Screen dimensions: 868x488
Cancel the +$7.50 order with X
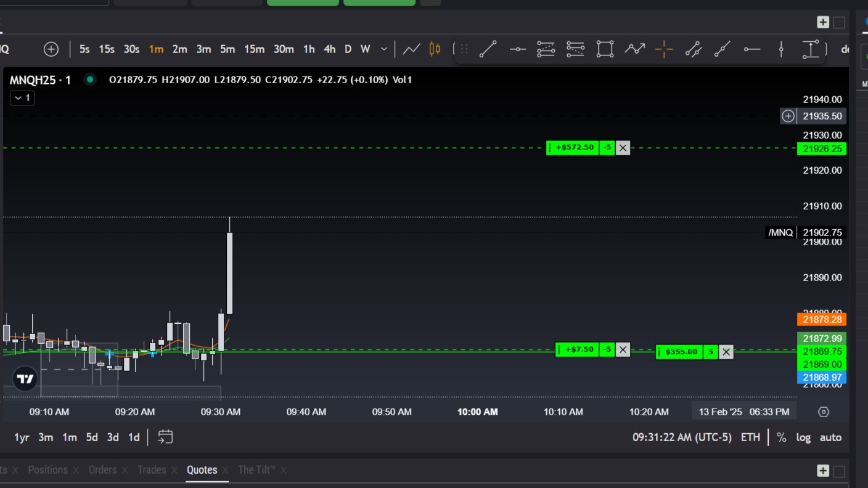click(623, 350)
